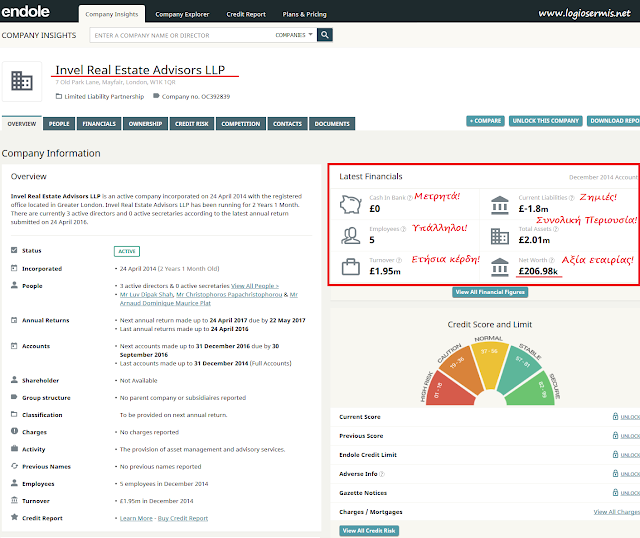
Task: Click the company building avatar icon
Action: [22, 81]
